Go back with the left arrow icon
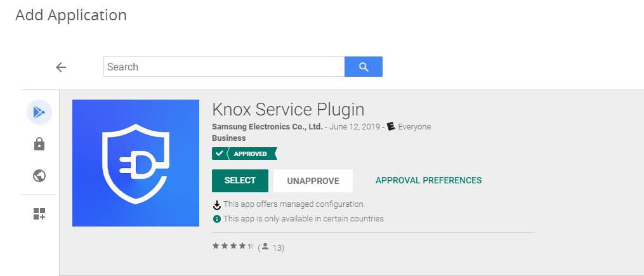 (61, 67)
